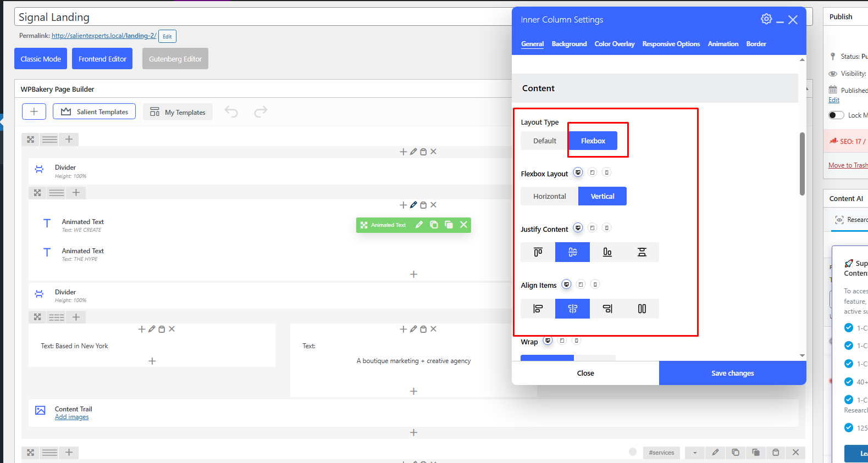Select center option under Justify Content
Screen dimensions: 868x463
pyautogui.click(x=572, y=252)
